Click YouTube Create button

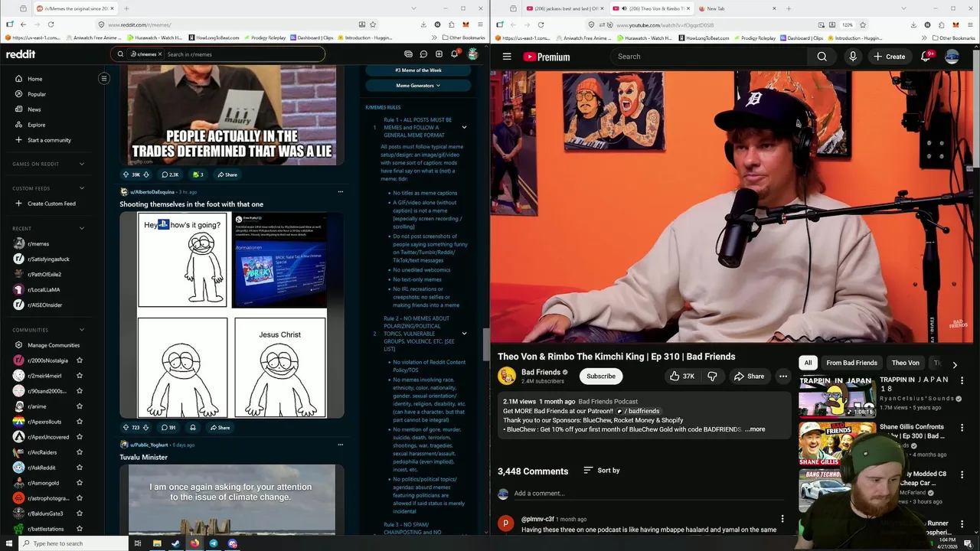tap(889, 57)
